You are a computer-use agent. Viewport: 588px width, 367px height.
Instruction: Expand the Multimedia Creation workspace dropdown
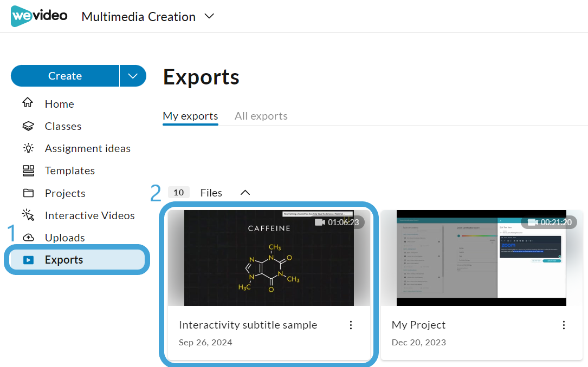209,16
